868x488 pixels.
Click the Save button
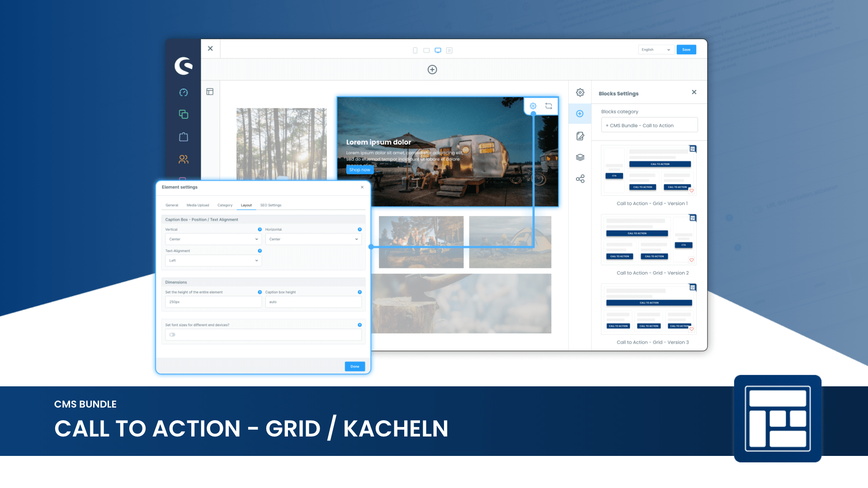coord(686,50)
